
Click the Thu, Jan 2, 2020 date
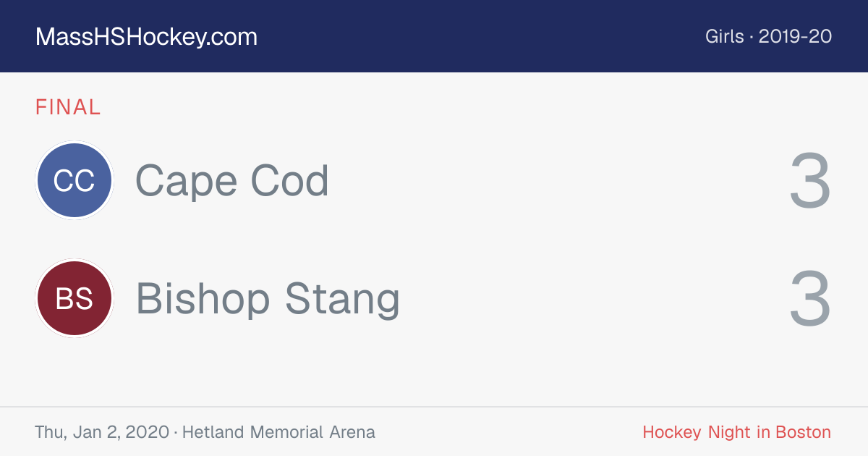pos(102,433)
